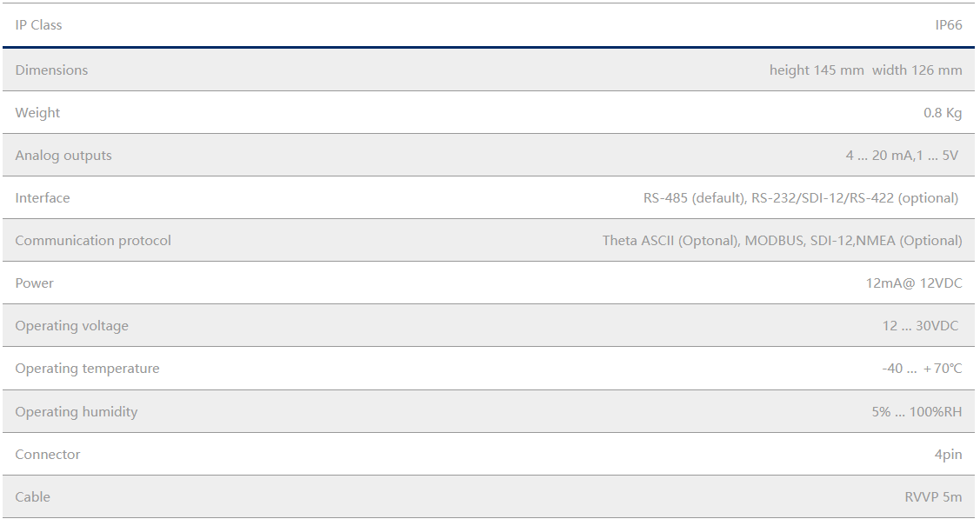Click the Dimensions row label

51,70
